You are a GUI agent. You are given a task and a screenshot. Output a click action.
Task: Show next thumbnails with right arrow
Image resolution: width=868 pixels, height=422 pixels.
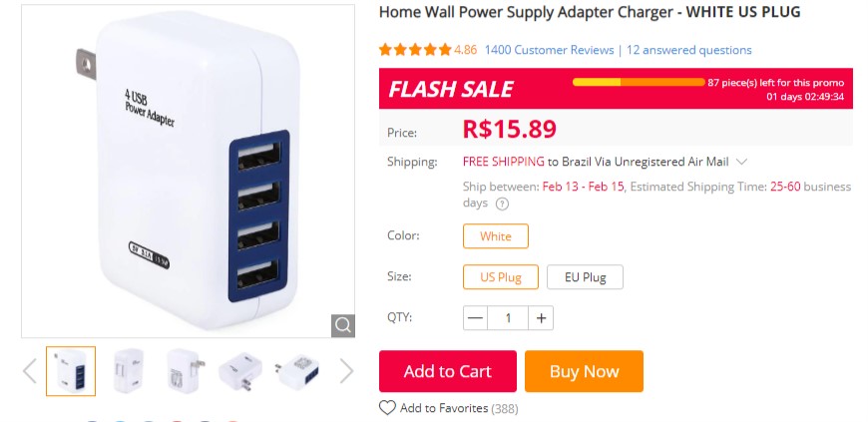click(x=346, y=370)
